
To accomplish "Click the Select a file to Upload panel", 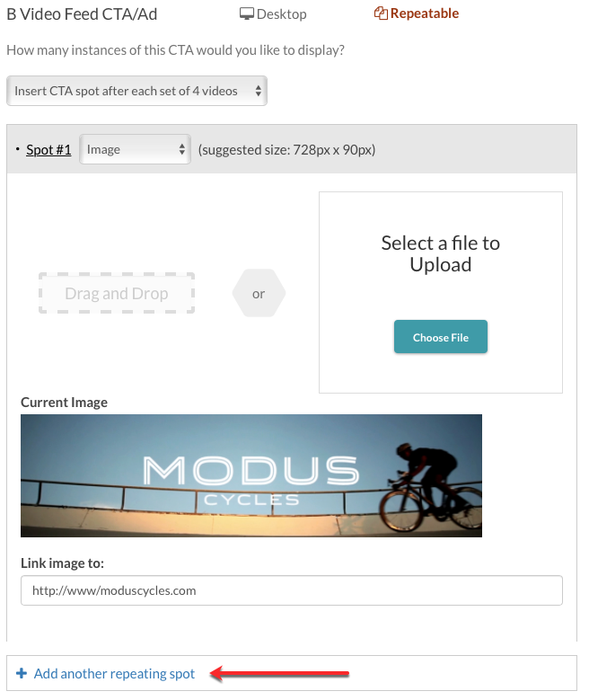I will 441,292.
